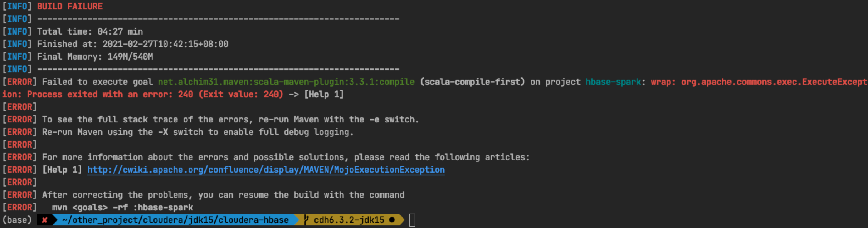
Task: Click the red BUILD FAILURE text
Action: pyautogui.click(x=70, y=6)
